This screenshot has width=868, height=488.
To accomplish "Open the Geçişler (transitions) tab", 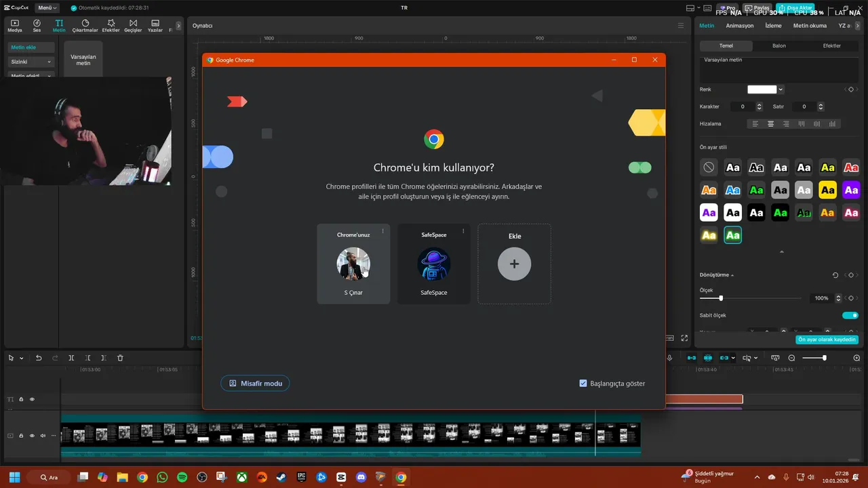I will (133, 26).
